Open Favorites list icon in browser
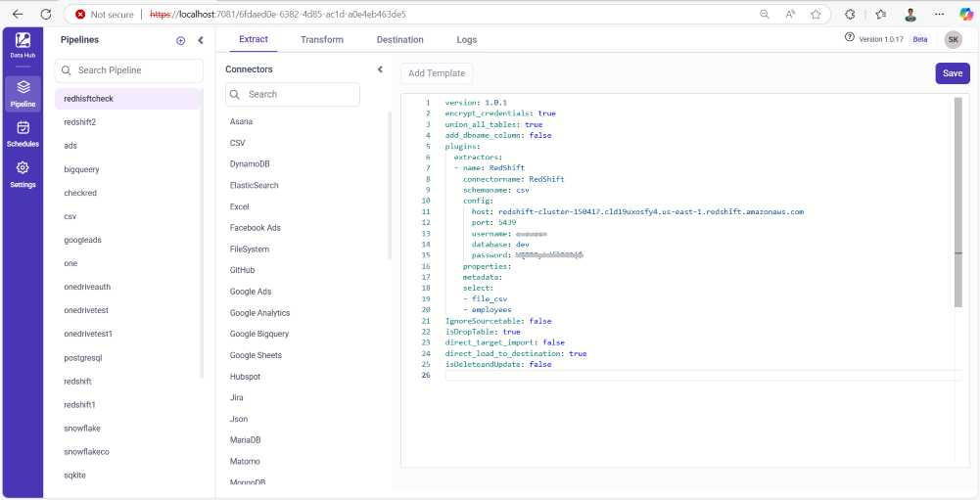Image resolution: width=980 pixels, height=500 pixels. 880,14
